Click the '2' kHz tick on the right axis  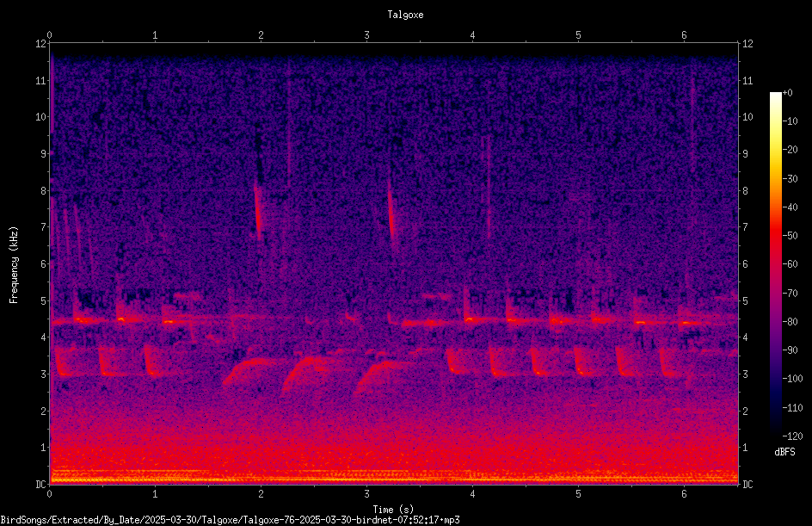pyautogui.click(x=745, y=411)
